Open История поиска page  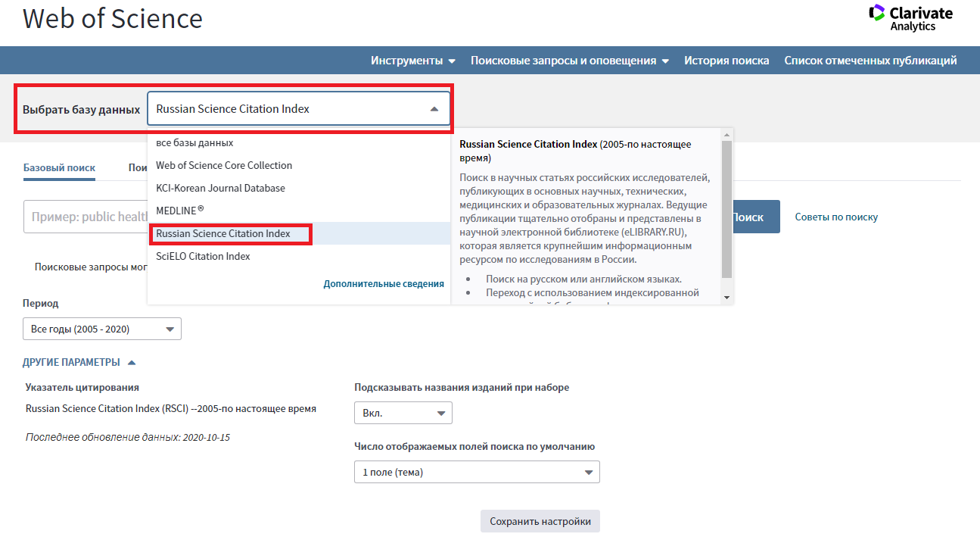[726, 61]
